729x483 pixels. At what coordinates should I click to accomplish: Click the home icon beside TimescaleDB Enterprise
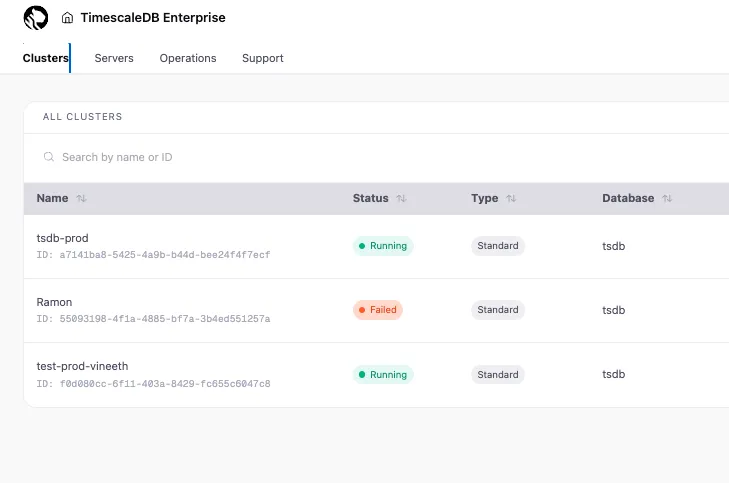[67, 18]
